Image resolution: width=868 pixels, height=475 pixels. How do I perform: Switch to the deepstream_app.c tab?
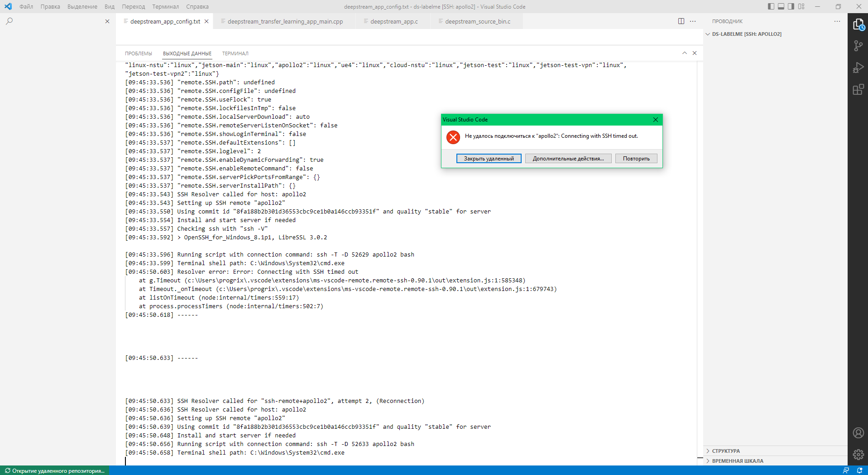coord(393,21)
